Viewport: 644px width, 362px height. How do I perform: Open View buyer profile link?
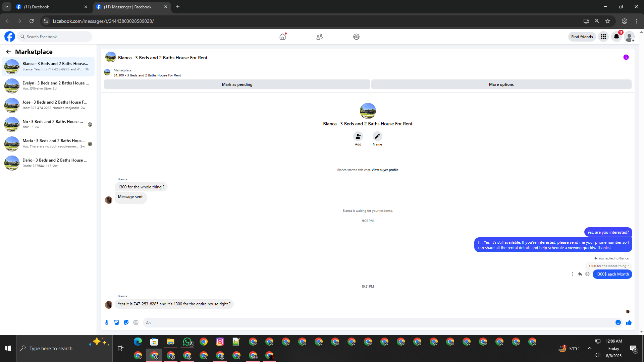(x=385, y=170)
